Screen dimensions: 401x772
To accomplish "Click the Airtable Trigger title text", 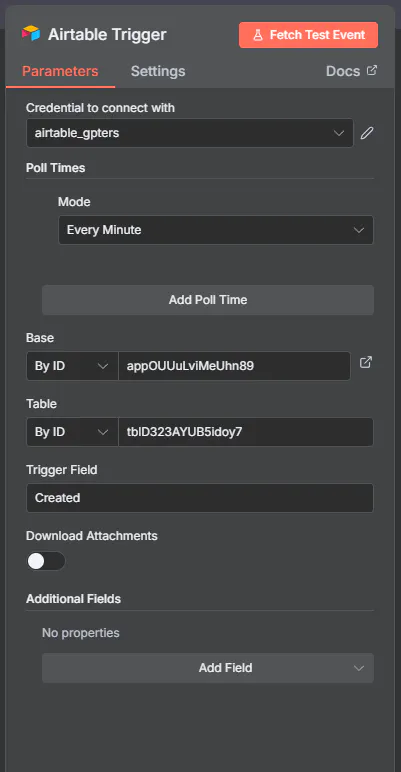I will pyautogui.click(x=107, y=35).
